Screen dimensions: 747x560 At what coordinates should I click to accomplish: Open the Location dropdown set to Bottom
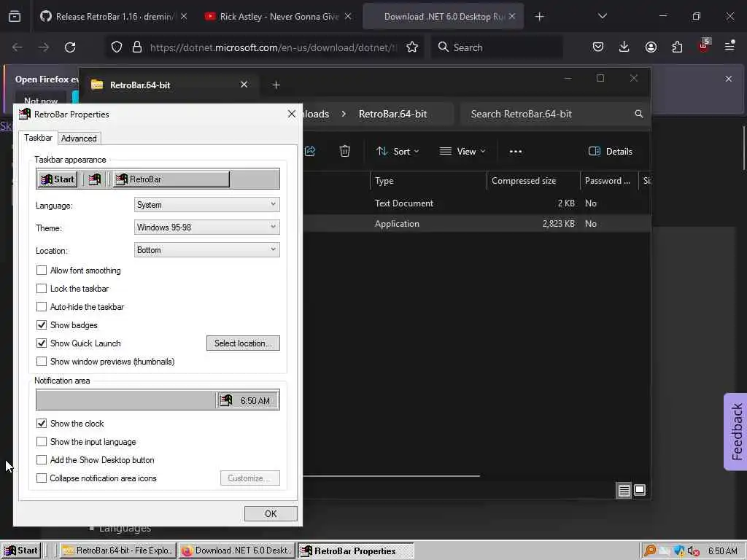tap(206, 250)
